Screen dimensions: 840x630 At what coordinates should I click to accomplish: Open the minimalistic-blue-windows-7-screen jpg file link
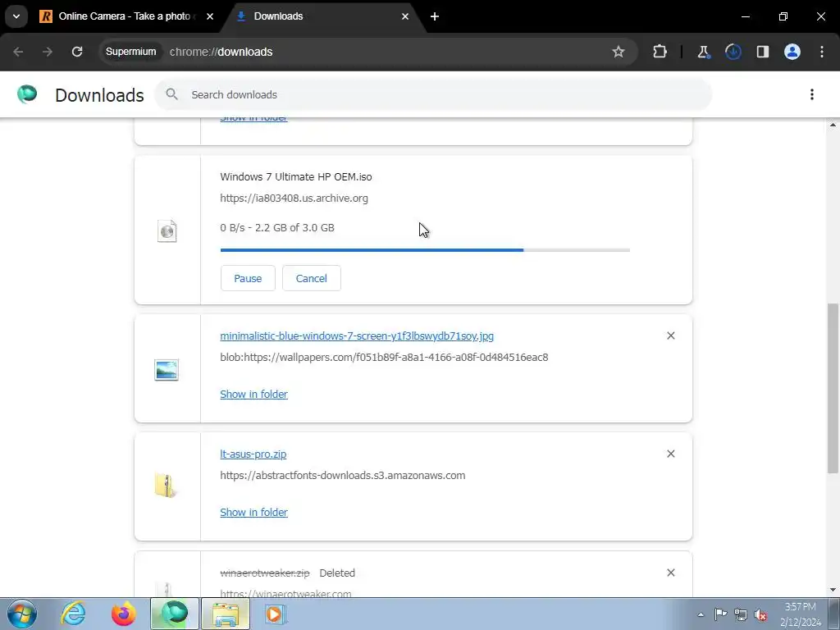pyautogui.click(x=357, y=336)
